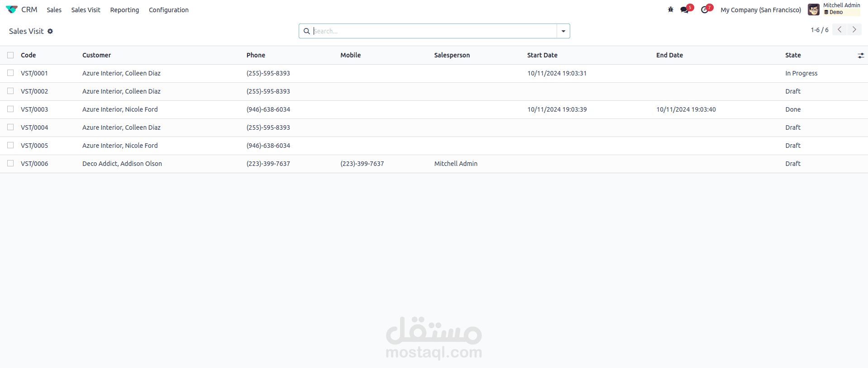The image size is (868, 368).
Task: Sort by the Code column header
Action: (x=28, y=55)
